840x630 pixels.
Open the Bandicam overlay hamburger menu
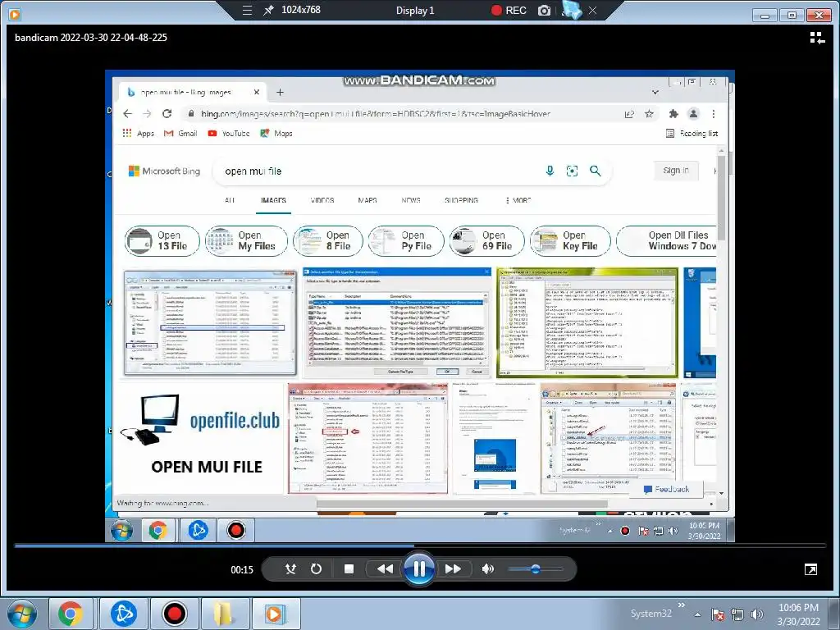tap(247, 10)
